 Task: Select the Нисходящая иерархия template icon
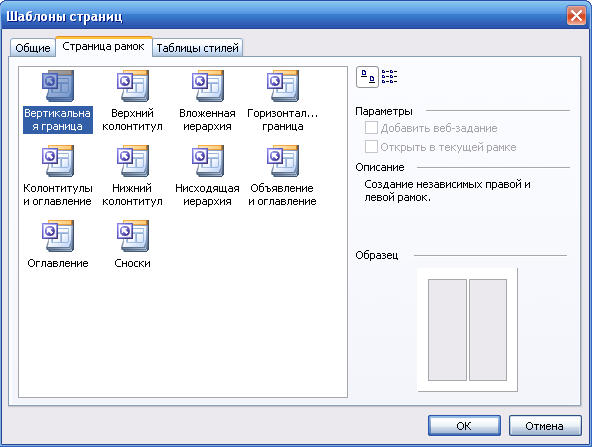tap(208, 160)
